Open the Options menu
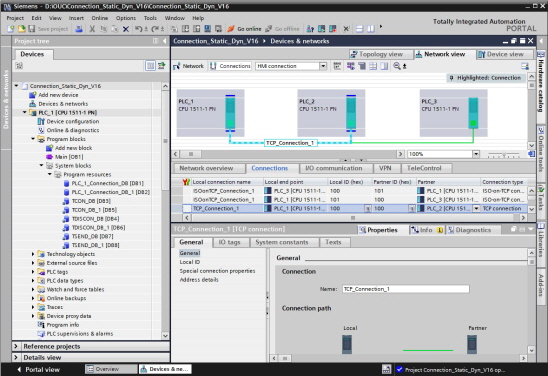 pos(125,18)
